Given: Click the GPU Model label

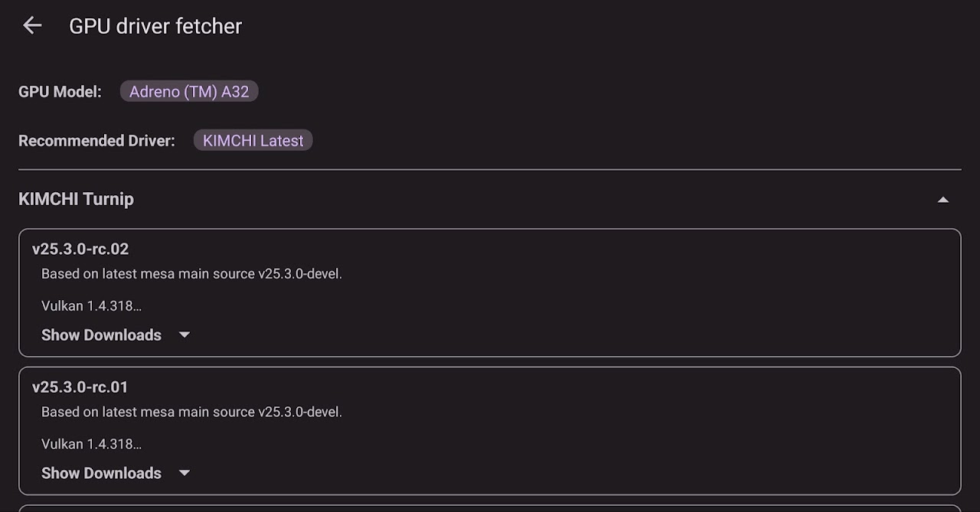Looking at the screenshot, I should (x=60, y=92).
